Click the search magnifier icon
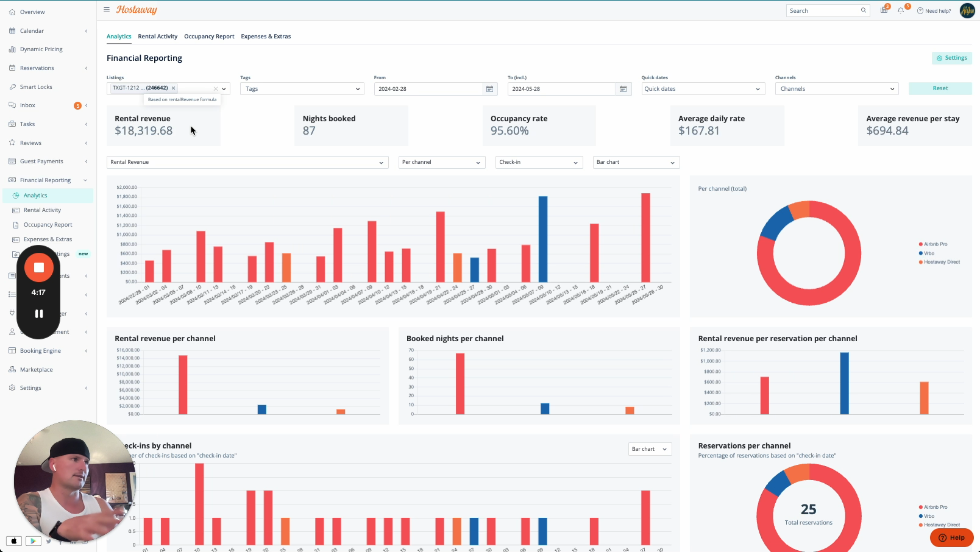 pyautogui.click(x=863, y=10)
